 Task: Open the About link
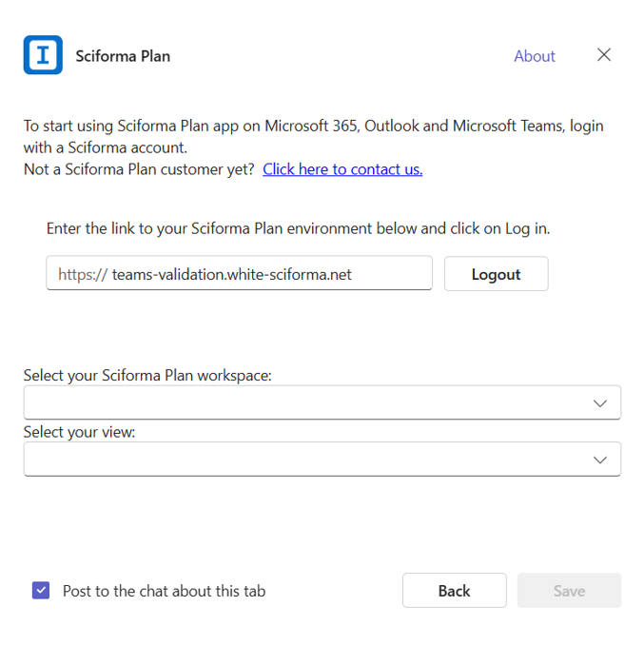tap(534, 56)
